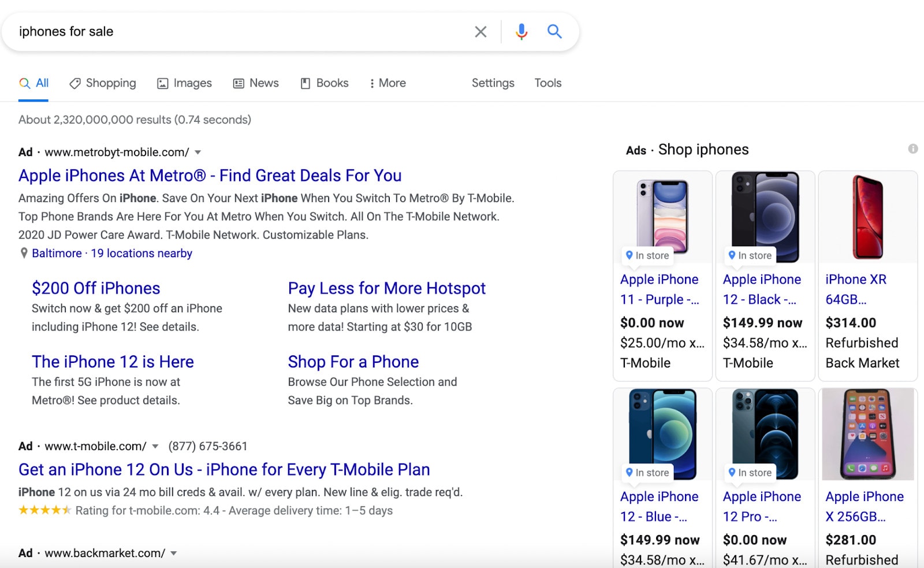Select the All results tab
Screen dimensions: 924x568
pyautogui.click(x=33, y=83)
